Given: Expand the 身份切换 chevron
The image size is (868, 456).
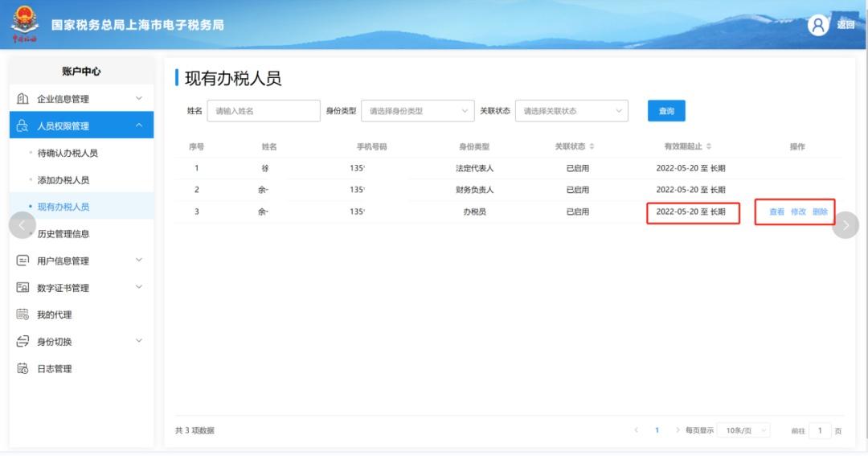Looking at the screenshot, I should tap(139, 340).
